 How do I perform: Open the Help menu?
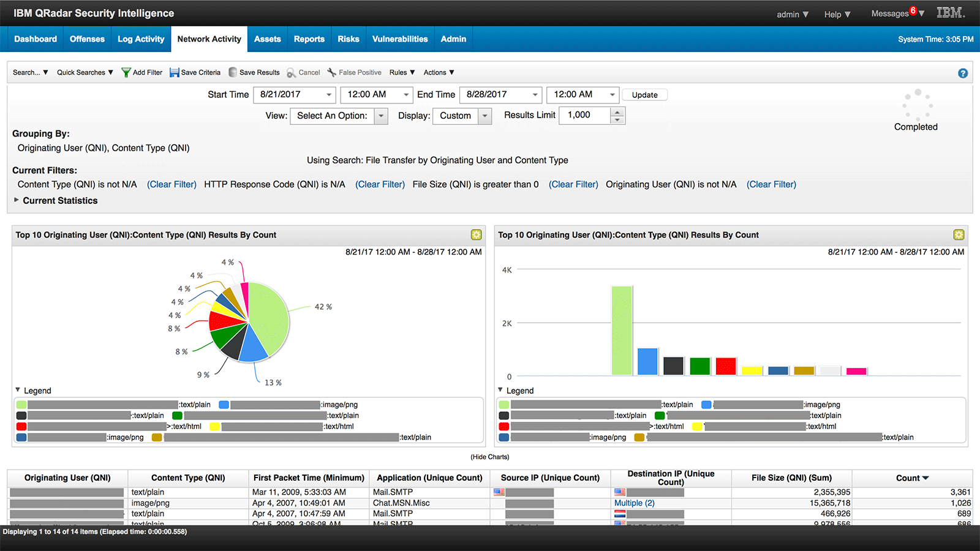[x=837, y=14]
